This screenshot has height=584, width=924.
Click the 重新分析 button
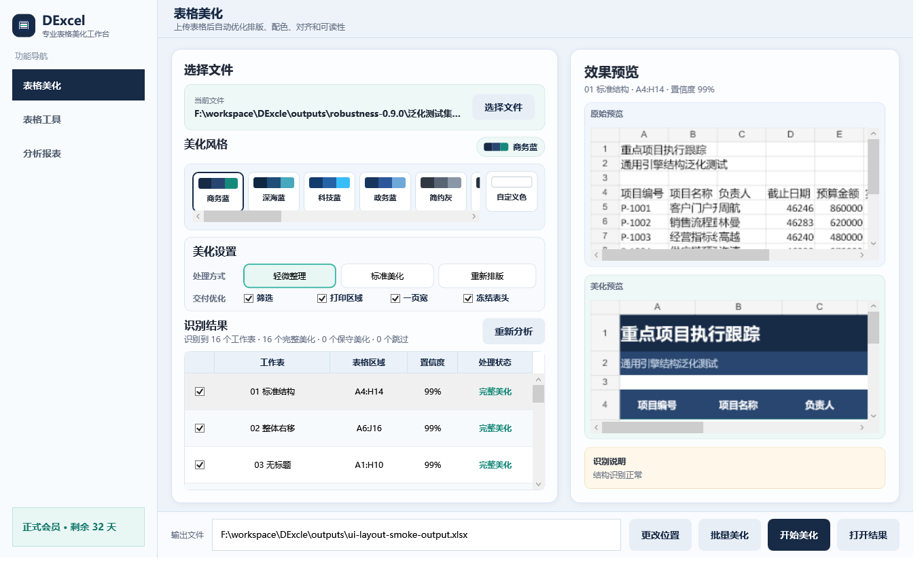coord(514,331)
